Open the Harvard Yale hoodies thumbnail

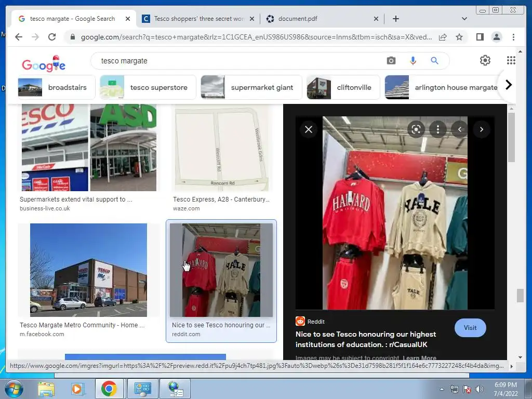click(x=221, y=270)
